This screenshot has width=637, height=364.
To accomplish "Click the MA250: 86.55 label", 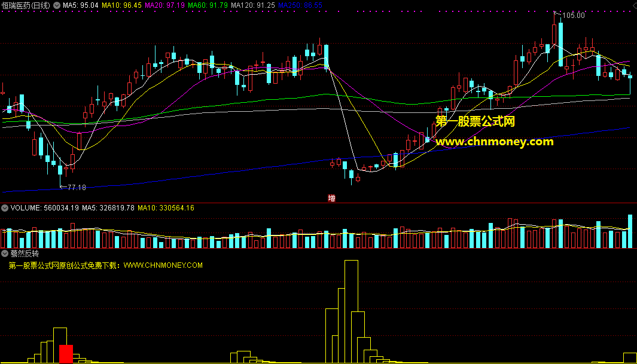I will pyautogui.click(x=300, y=5).
